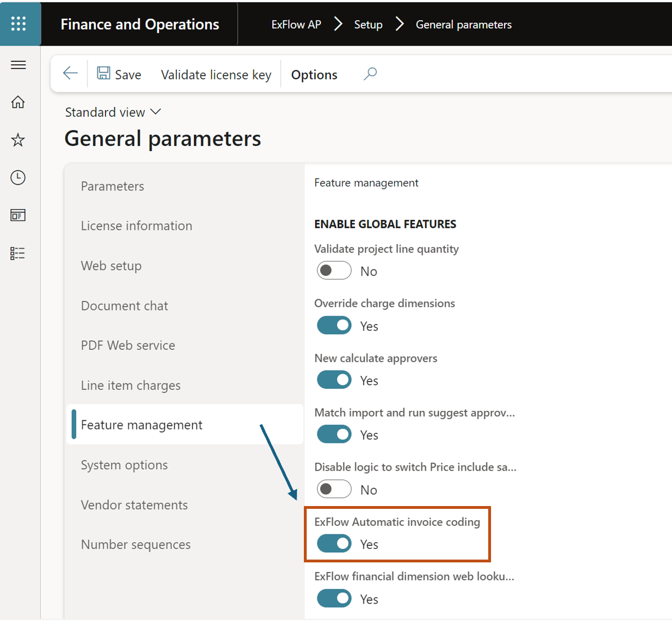Go to Home via house icon
This screenshot has width=672, height=621.
pos(18,102)
